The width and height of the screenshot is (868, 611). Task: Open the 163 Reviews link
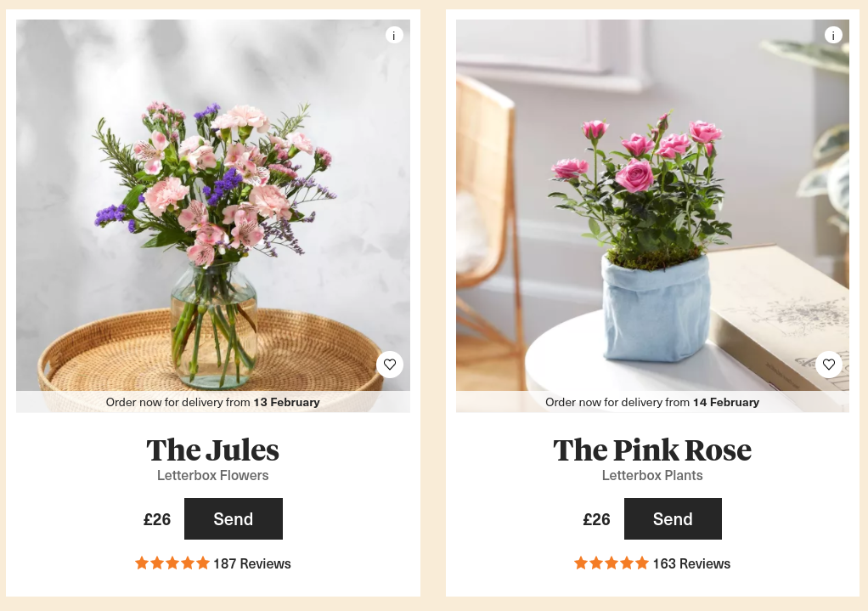click(691, 563)
